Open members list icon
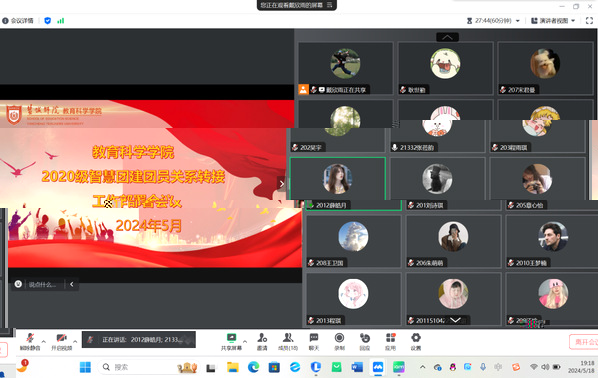The width and height of the screenshot is (598, 378). [x=288, y=341]
